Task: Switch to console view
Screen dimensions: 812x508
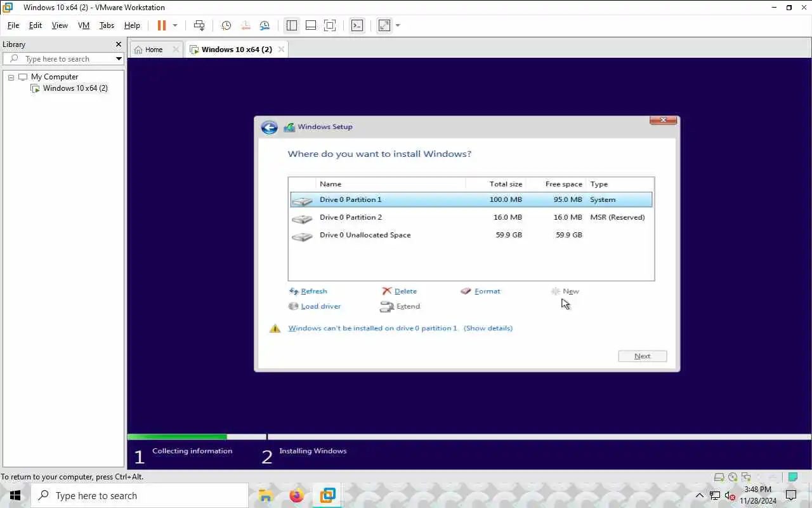Action: pos(357,25)
